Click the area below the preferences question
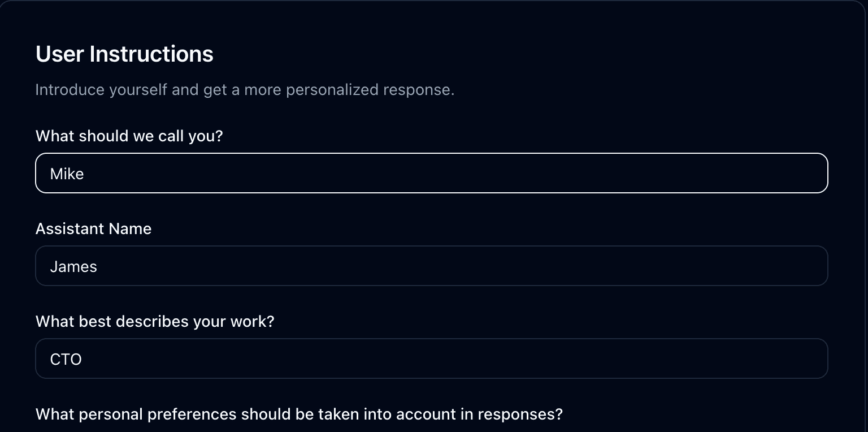 299,429
